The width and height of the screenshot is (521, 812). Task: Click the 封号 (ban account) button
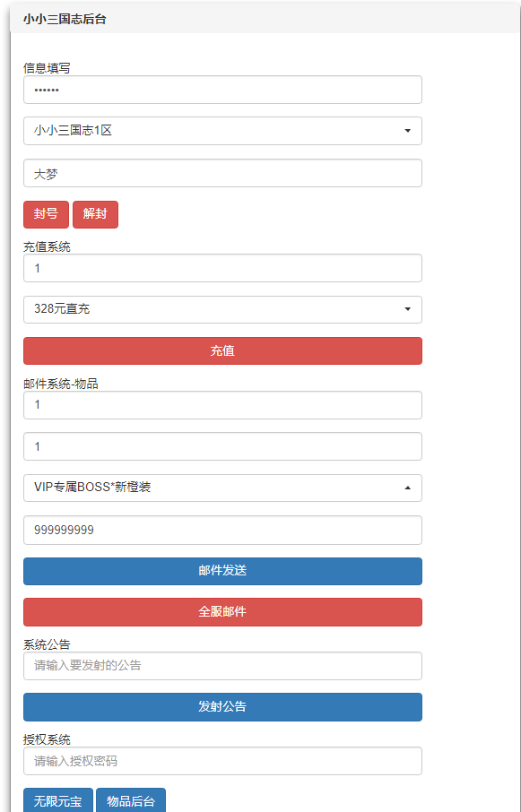[46, 214]
